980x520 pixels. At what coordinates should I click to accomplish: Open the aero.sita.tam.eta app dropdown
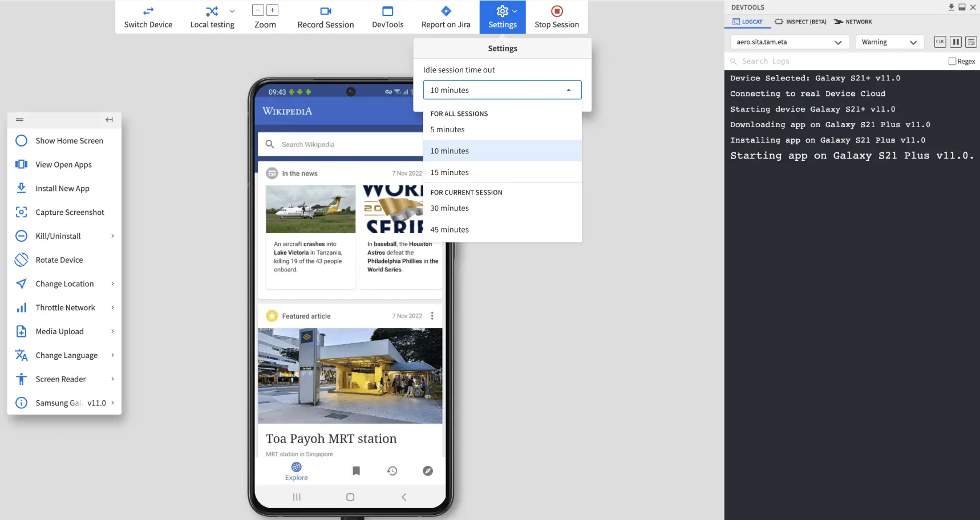pyautogui.click(x=789, y=42)
